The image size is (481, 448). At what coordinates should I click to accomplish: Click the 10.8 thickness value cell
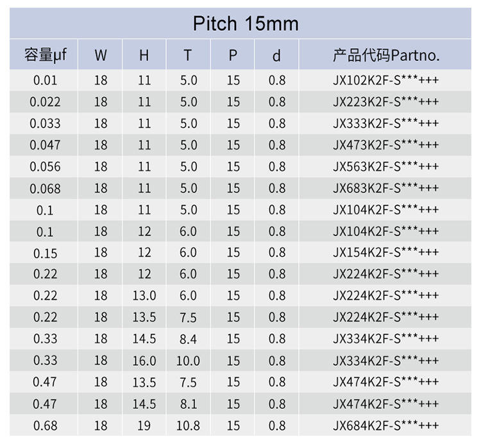coord(188,426)
